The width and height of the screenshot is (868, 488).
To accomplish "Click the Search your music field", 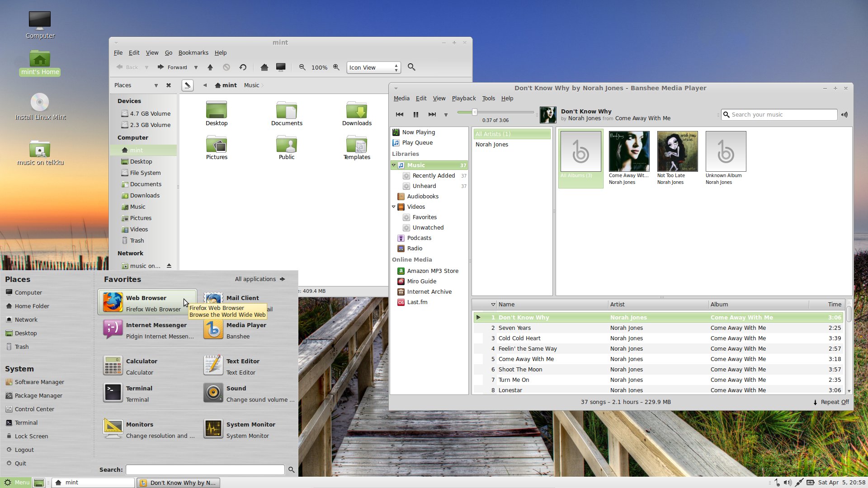I will [779, 115].
